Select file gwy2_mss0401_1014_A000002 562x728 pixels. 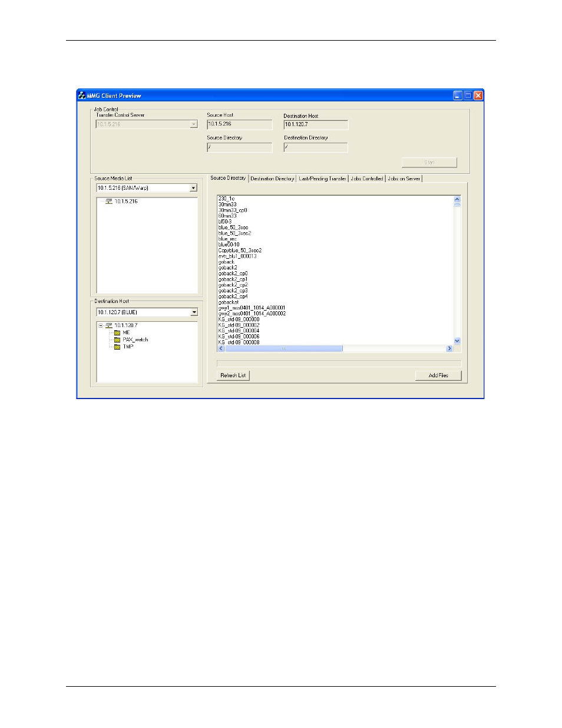tap(252, 314)
